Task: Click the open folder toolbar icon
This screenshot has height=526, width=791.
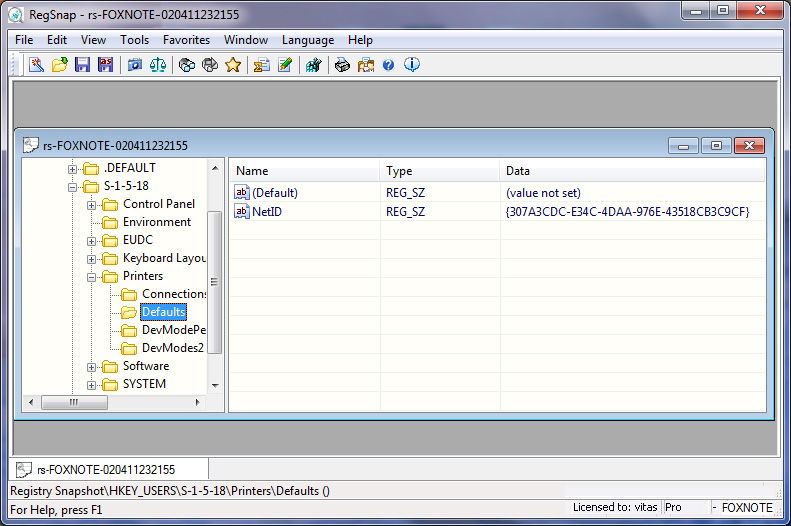Action: tap(59, 65)
